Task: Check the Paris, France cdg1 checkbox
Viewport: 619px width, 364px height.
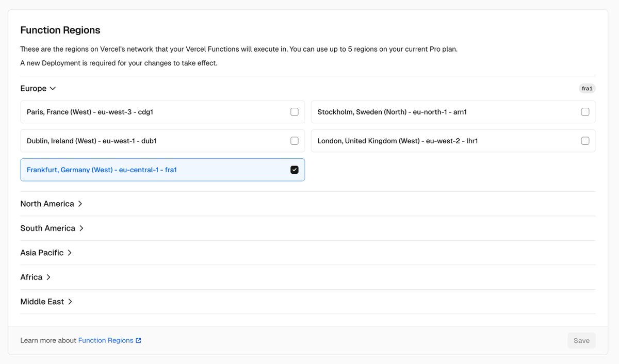Action: coord(295,112)
